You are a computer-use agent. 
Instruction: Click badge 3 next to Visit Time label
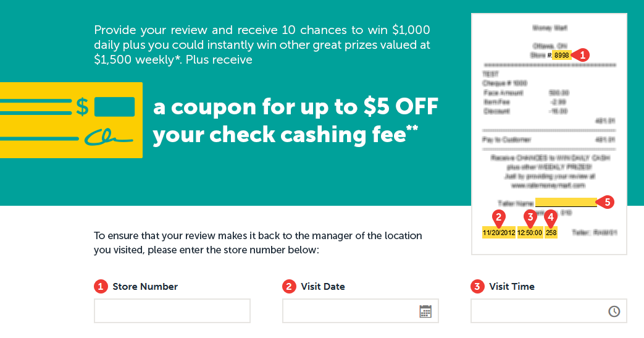pyautogui.click(x=477, y=287)
